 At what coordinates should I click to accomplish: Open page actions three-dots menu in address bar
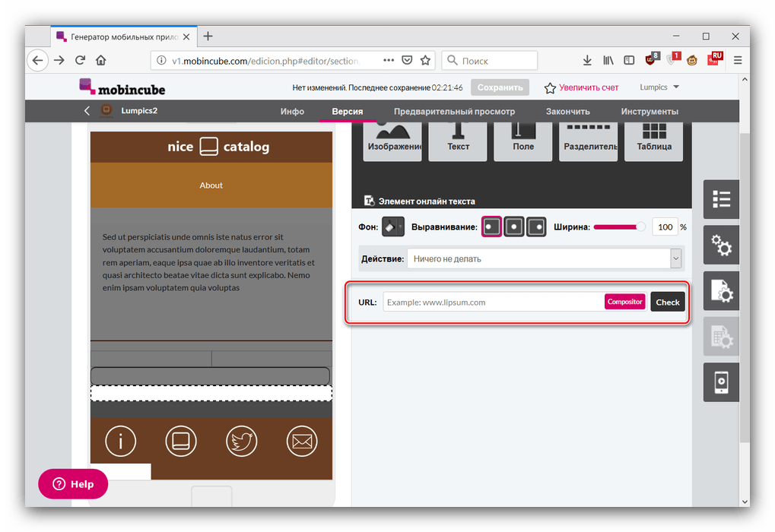pyautogui.click(x=389, y=60)
